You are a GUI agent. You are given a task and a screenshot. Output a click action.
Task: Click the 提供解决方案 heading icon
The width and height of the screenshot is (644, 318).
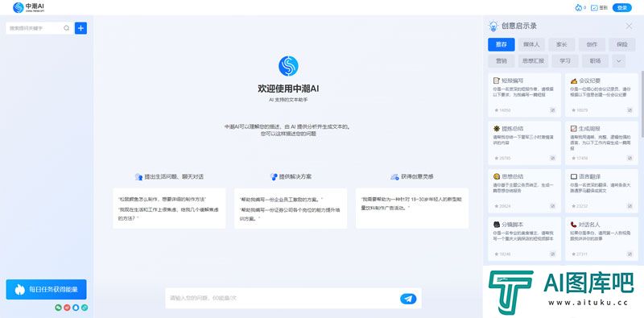[x=274, y=176]
